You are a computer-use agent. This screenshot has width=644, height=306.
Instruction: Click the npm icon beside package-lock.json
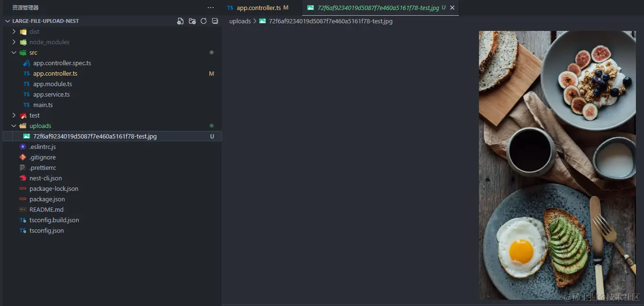point(23,188)
